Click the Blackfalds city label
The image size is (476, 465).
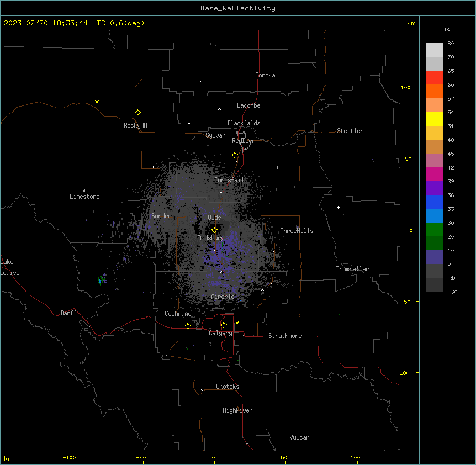pos(244,123)
